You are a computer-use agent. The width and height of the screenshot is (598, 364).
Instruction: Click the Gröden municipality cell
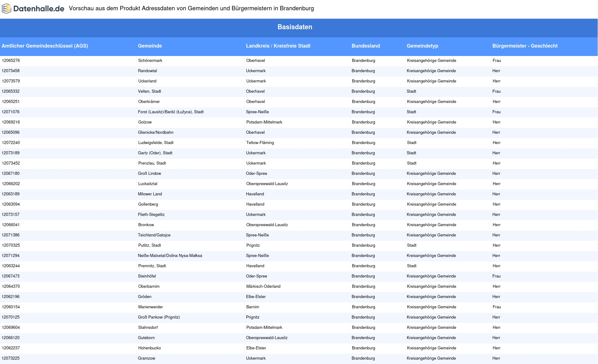click(145, 297)
